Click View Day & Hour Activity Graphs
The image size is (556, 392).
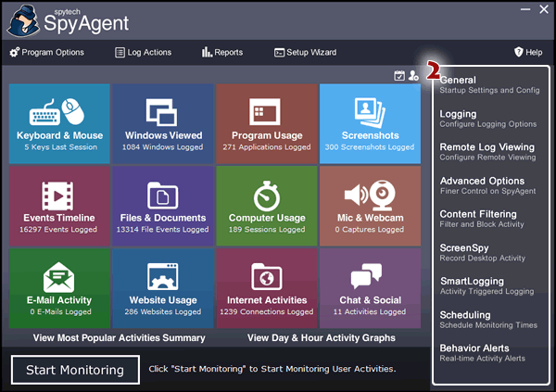321,338
